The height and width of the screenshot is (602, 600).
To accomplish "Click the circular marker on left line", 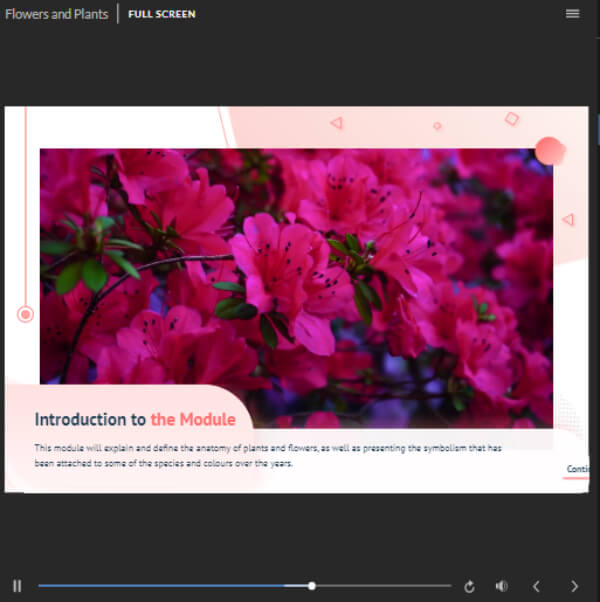I will (25, 314).
